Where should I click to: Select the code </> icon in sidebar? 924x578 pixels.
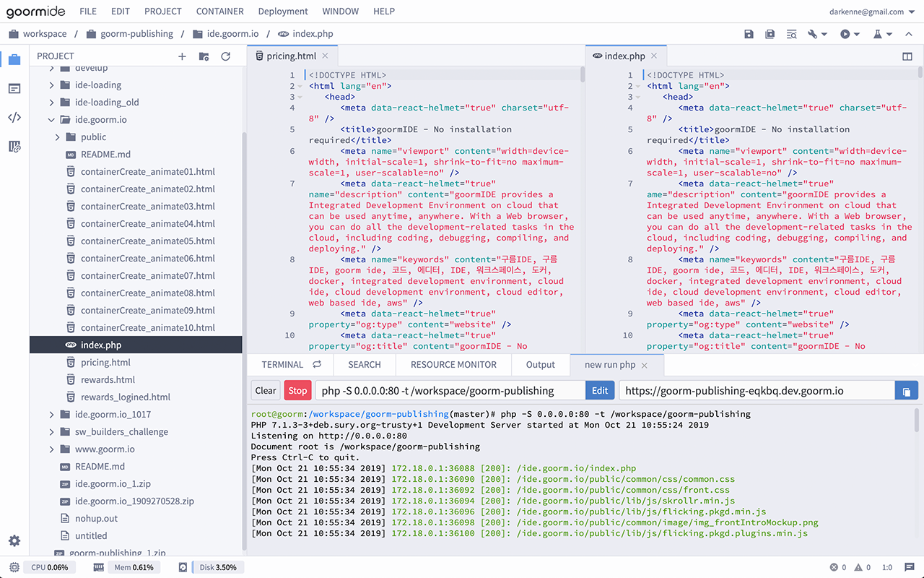point(14,117)
